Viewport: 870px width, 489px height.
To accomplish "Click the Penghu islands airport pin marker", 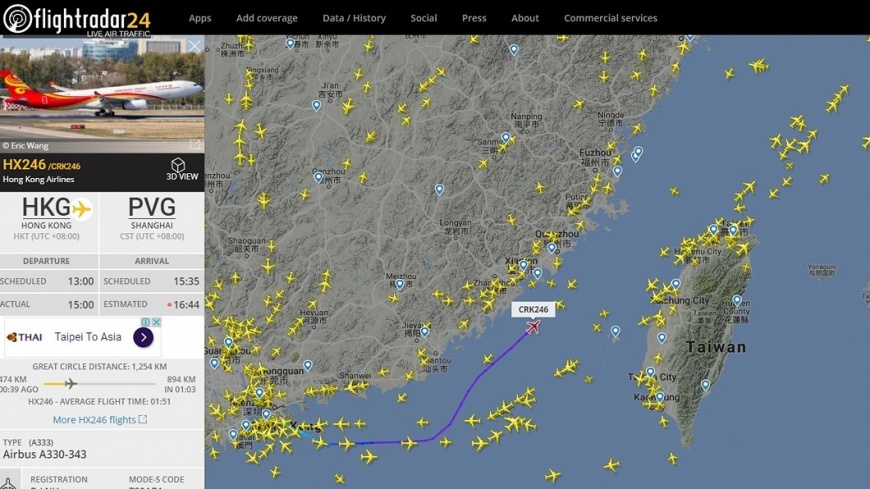I will [615, 331].
